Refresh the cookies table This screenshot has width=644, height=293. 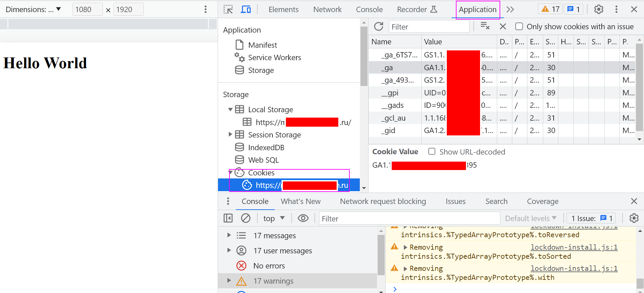(379, 27)
